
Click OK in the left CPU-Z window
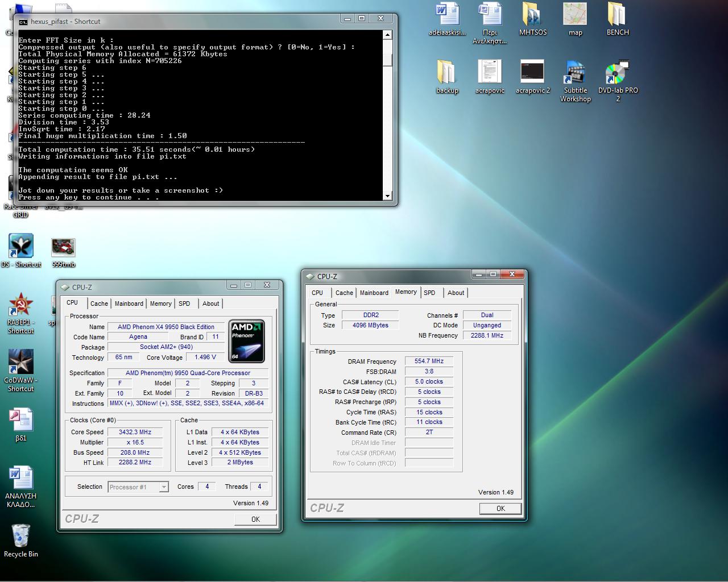pos(255,519)
